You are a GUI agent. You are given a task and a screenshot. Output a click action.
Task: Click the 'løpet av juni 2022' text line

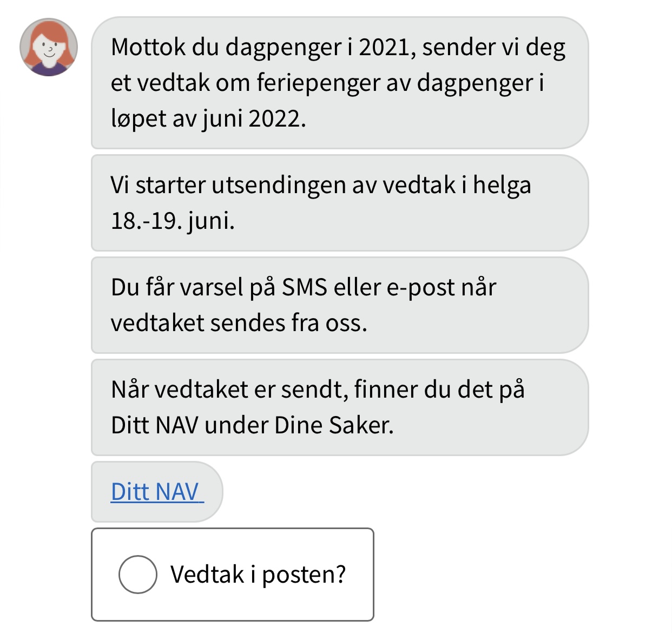[208, 118]
